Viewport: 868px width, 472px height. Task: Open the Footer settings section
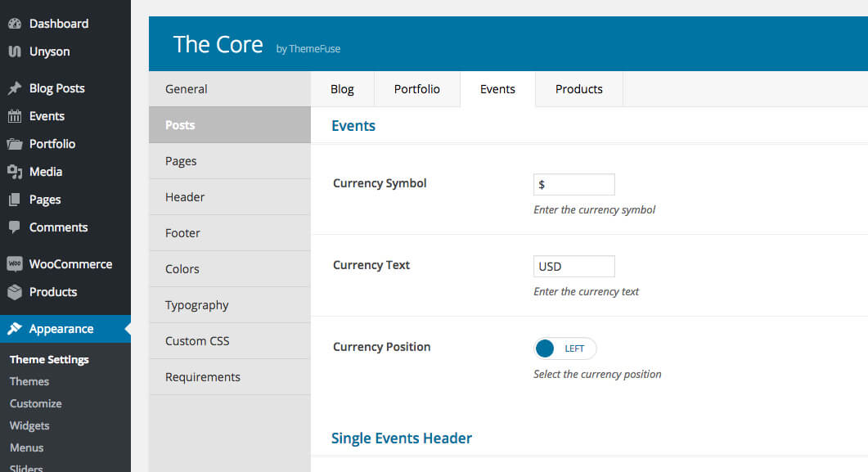coord(230,233)
